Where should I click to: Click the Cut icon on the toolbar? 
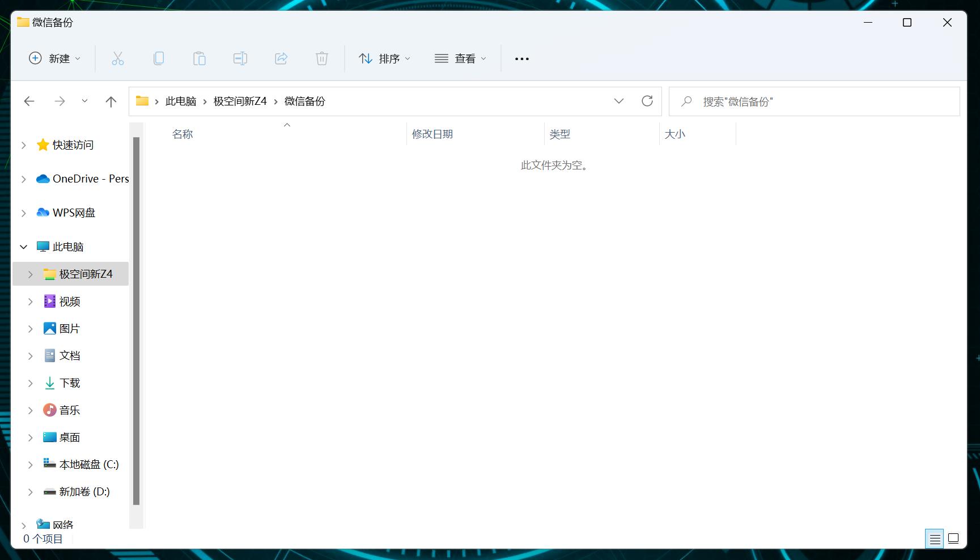tap(118, 58)
